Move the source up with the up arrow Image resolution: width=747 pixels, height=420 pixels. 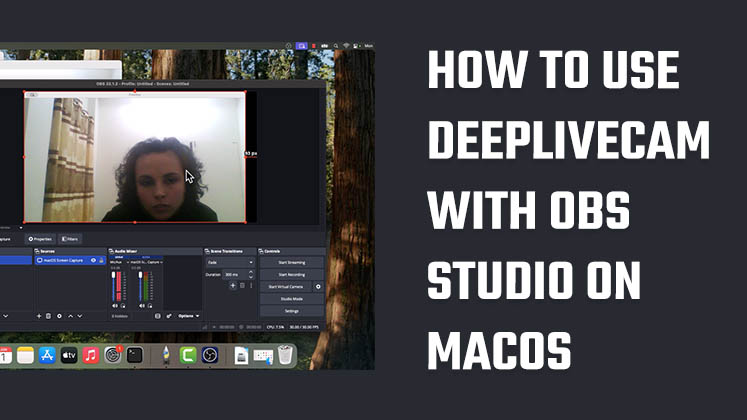pyautogui.click(x=71, y=316)
